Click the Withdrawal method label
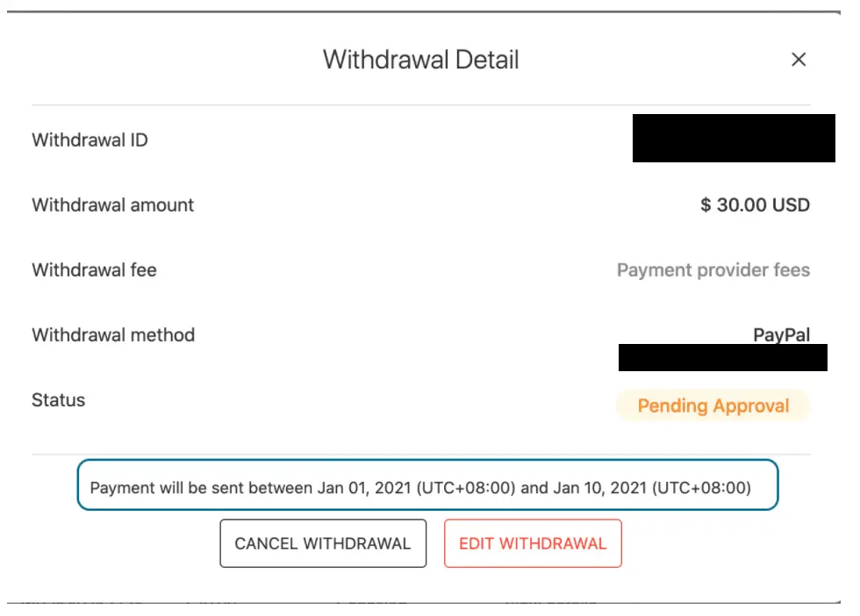 pyautogui.click(x=113, y=334)
